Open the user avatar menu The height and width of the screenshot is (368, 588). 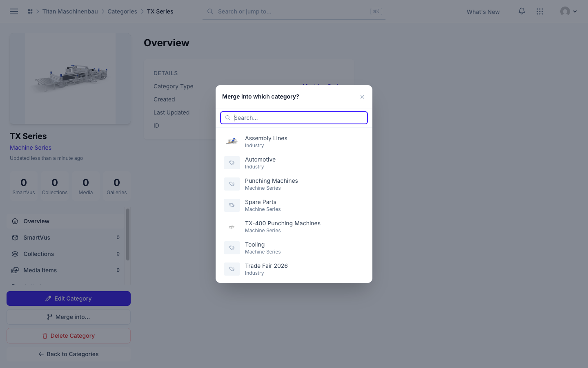[568, 11]
